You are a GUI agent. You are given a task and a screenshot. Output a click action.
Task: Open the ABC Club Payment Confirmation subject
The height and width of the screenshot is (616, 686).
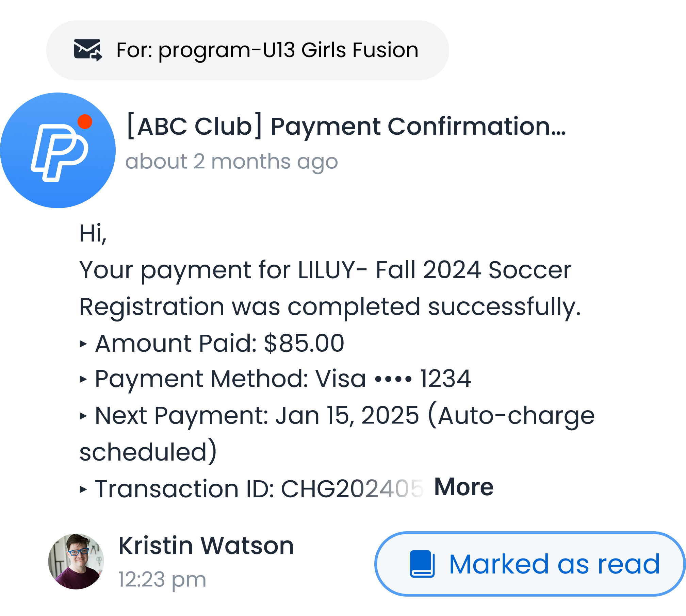point(346,127)
